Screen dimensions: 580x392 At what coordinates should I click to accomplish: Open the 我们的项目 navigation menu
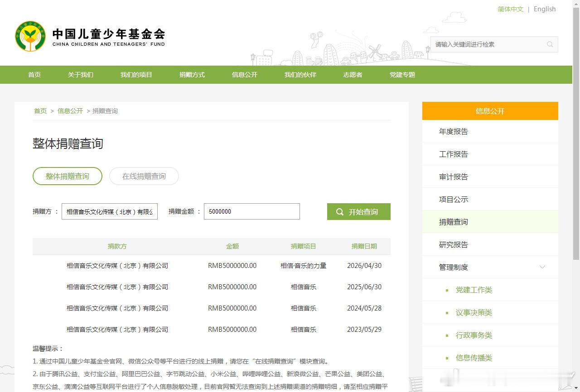point(136,75)
